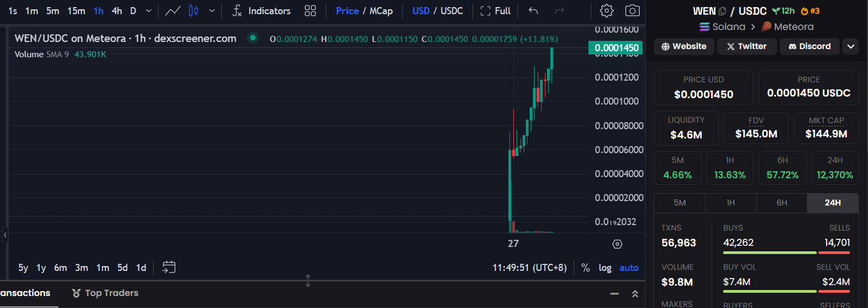The width and height of the screenshot is (868, 308).
Task: Open the layout grid icon
Action: click(310, 11)
